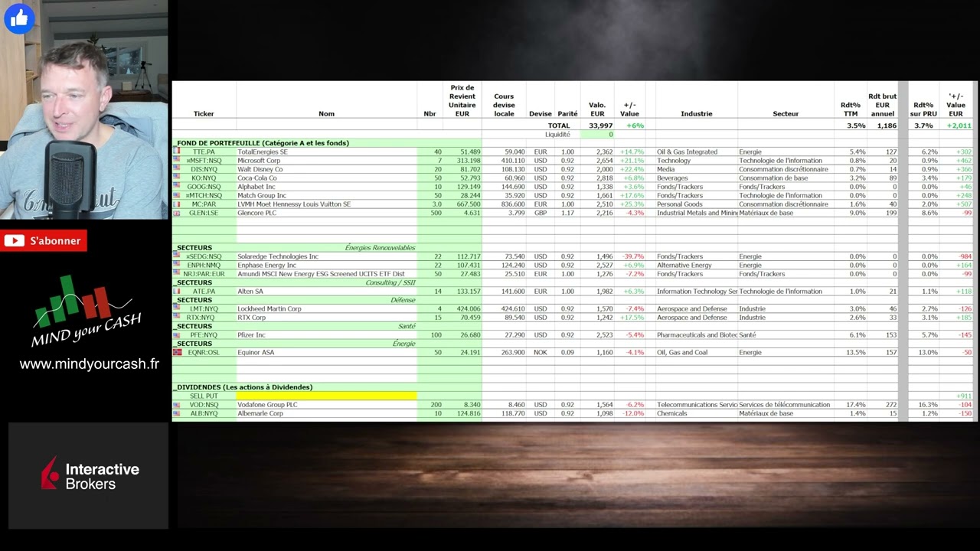Select the Consulting / SSII sector label

(x=390, y=282)
